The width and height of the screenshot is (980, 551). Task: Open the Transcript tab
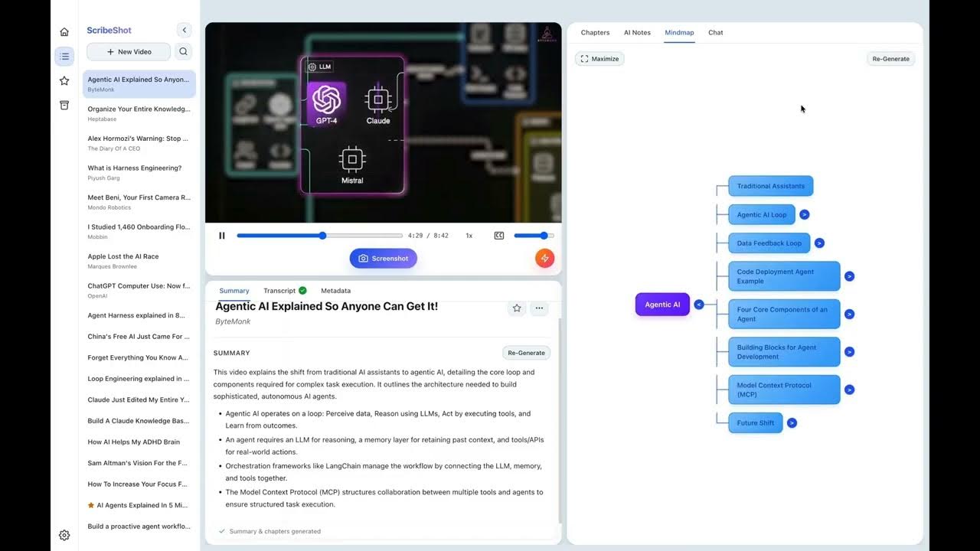click(285, 291)
